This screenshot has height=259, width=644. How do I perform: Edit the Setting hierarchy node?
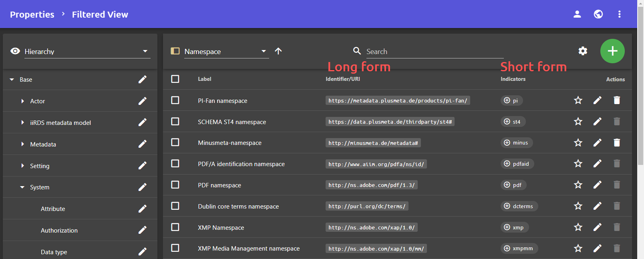[142, 165]
